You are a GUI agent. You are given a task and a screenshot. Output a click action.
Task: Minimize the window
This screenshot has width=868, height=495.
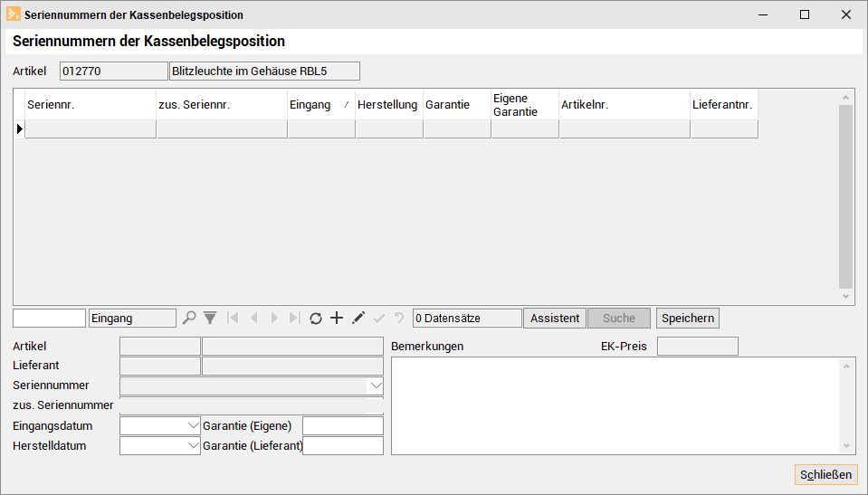point(763,14)
